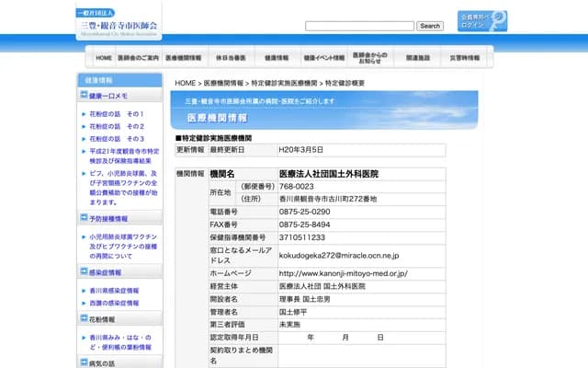Open the 香川県感染症情報 link
This screenshot has height=368, width=588.
(114, 290)
